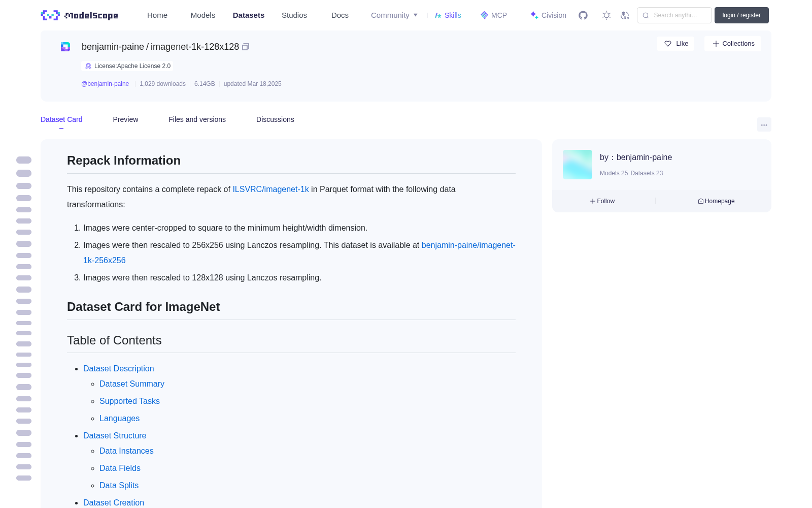The image size is (812, 508).
Task: Open Civision from the top bar
Action: pyautogui.click(x=548, y=15)
